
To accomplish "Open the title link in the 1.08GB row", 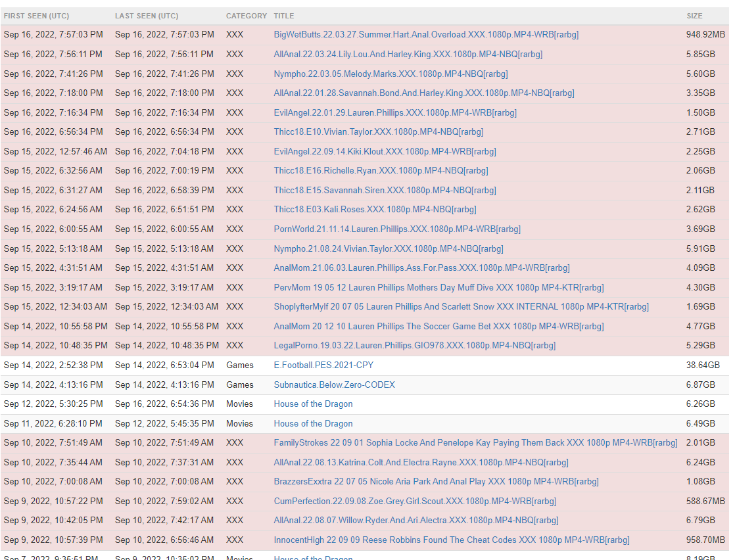I will (436, 482).
